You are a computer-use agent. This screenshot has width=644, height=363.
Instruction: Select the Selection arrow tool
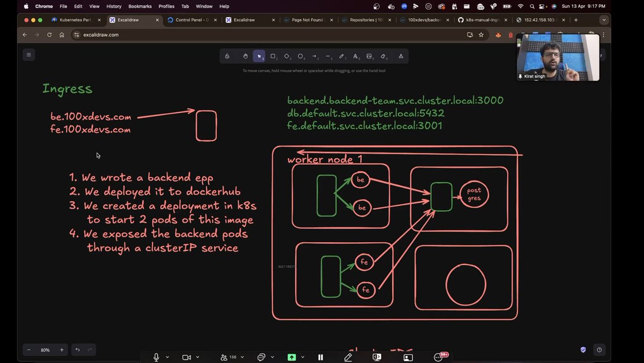click(259, 56)
